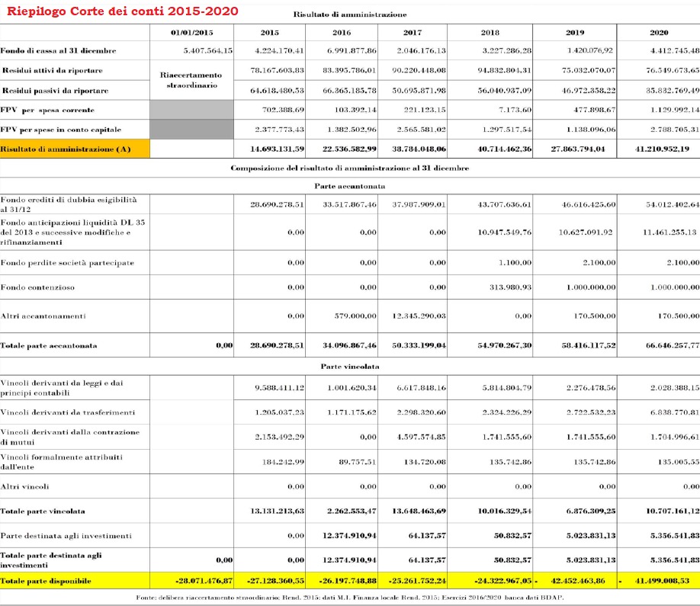Click the Fonte footnote text at the bottom
This screenshot has height=606, width=700.
(x=349, y=597)
